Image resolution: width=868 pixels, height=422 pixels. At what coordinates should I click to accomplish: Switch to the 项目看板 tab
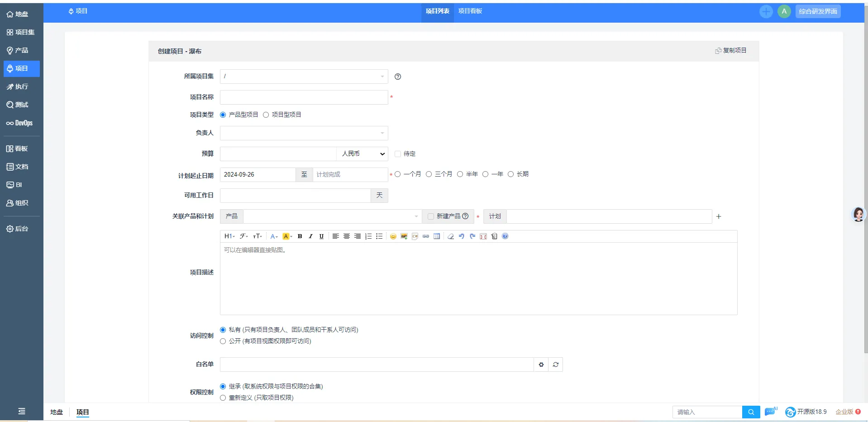pos(470,11)
